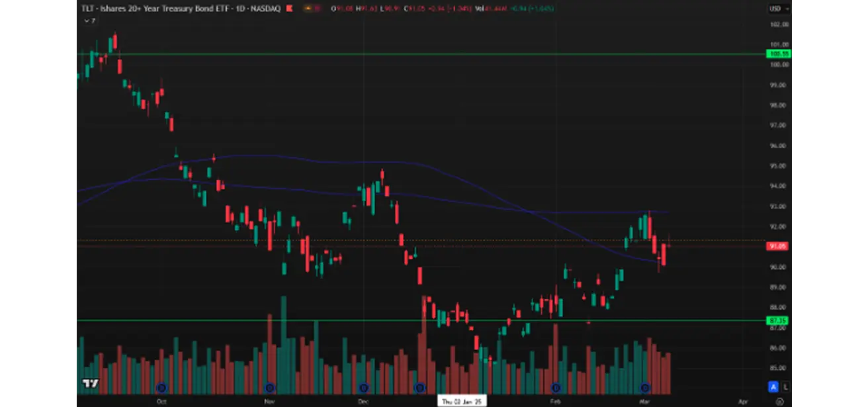
Task: Click the green 100.55 price label
Action: (778, 54)
